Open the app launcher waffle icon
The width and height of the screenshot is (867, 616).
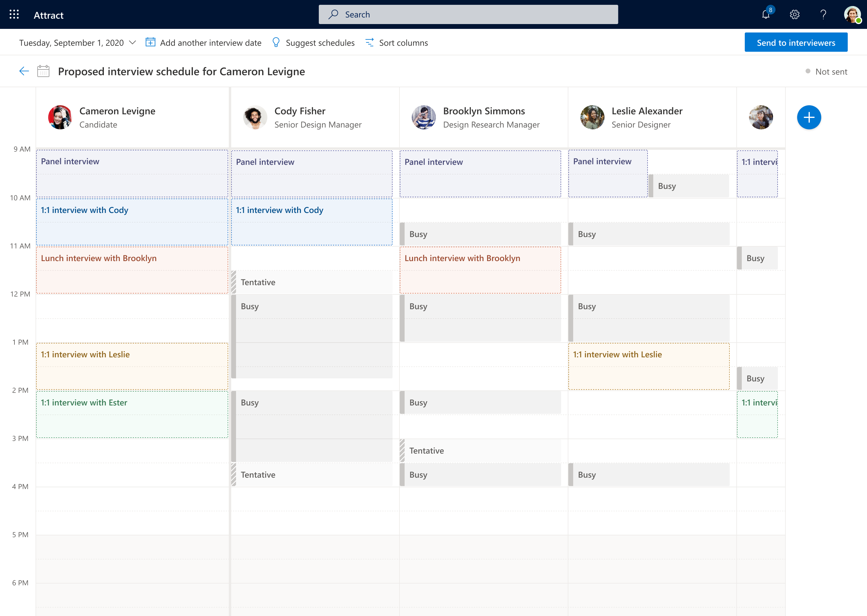pos(14,14)
